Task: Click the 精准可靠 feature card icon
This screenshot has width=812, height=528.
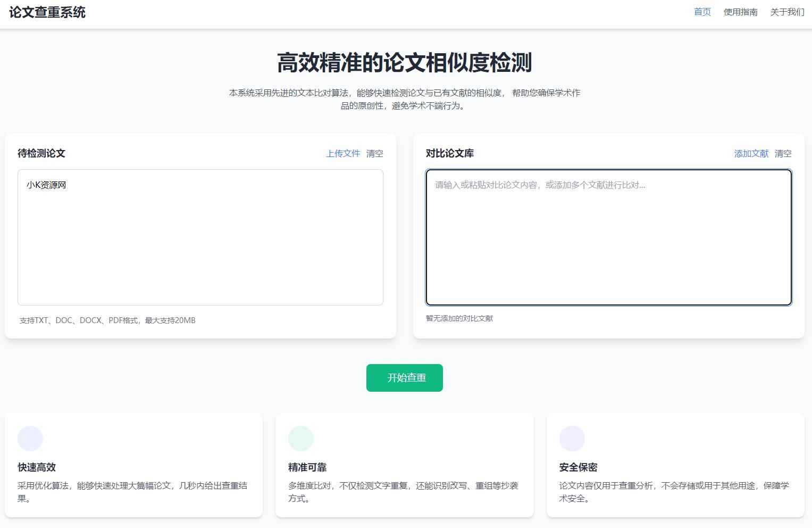Action: pyautogui.click(x=301, y=438)
